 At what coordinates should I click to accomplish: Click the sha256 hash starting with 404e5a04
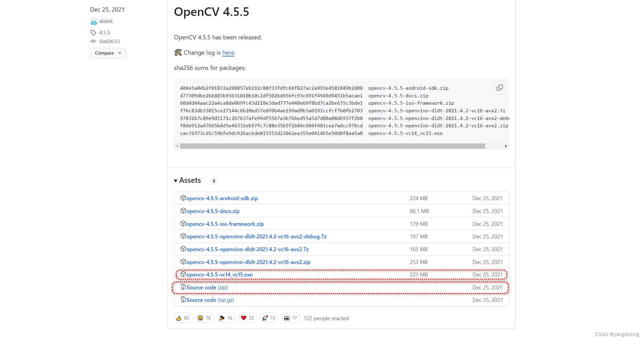tap(271, 88)
